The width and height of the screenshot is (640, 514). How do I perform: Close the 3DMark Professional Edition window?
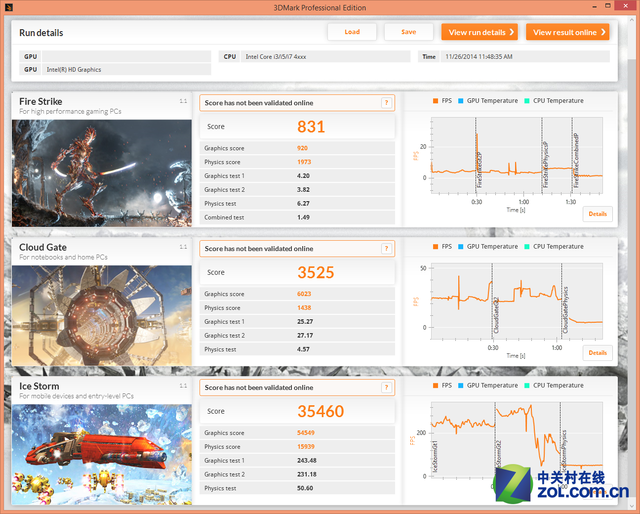point(627,6)
